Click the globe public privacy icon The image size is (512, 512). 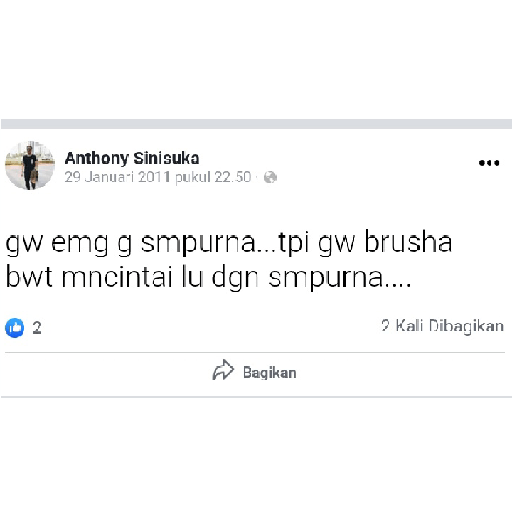click(x=270, y=177)
